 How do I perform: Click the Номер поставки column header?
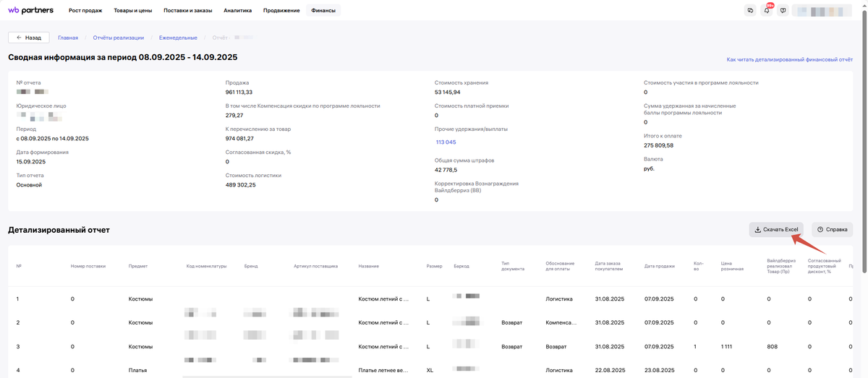point(88,267)
